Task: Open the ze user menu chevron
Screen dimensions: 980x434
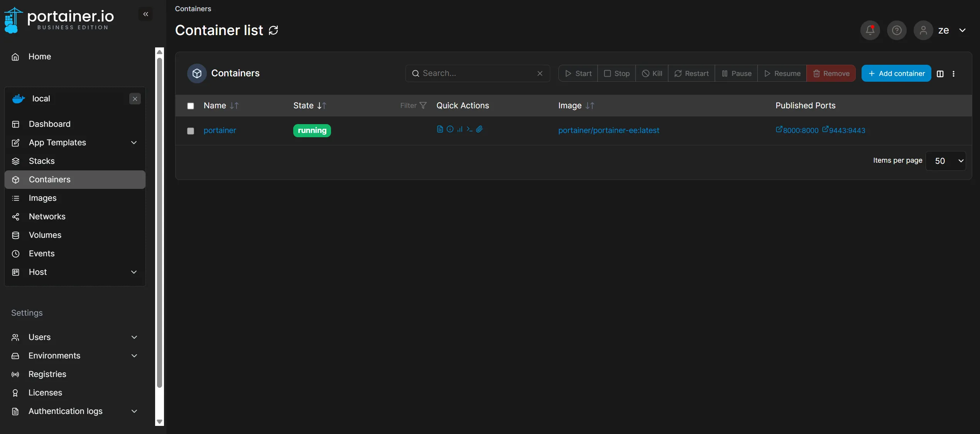Action: coord(963,30)
